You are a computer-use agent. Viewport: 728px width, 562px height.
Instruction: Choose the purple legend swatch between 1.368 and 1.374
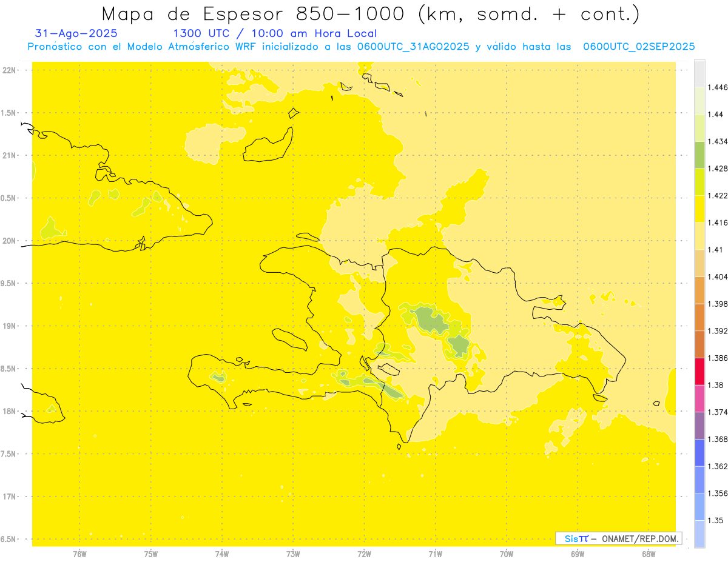699,426
